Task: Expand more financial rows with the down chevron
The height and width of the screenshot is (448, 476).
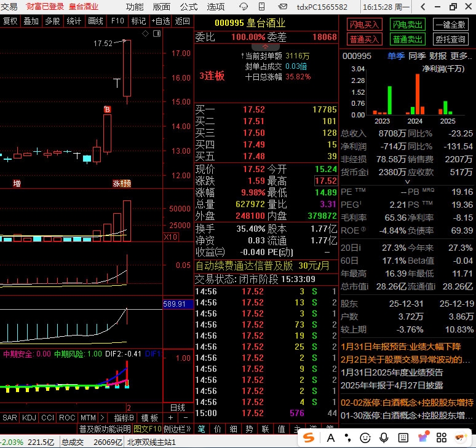Action: click(x=407, y=182)
